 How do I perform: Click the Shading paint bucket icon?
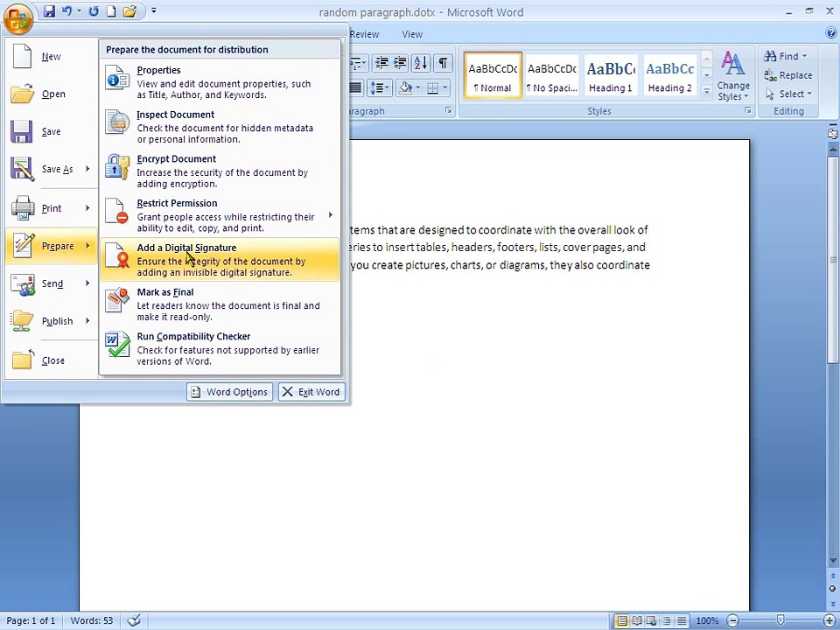[x=405, y=87]
